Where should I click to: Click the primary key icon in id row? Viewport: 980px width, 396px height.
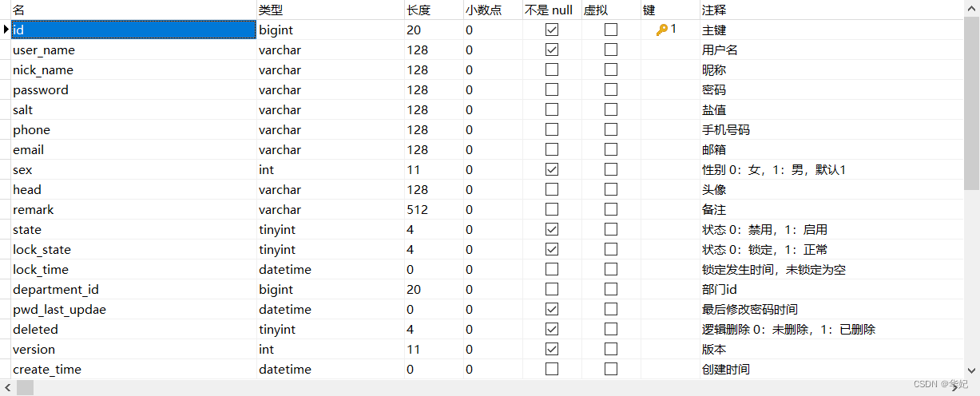pyautogui.click(x=662, y=30)
